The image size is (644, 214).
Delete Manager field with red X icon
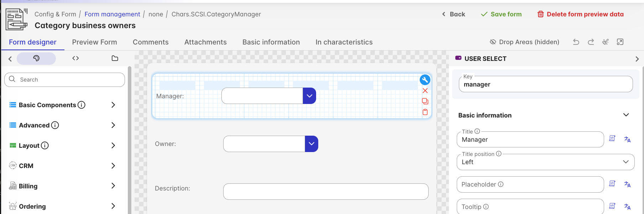425,90
